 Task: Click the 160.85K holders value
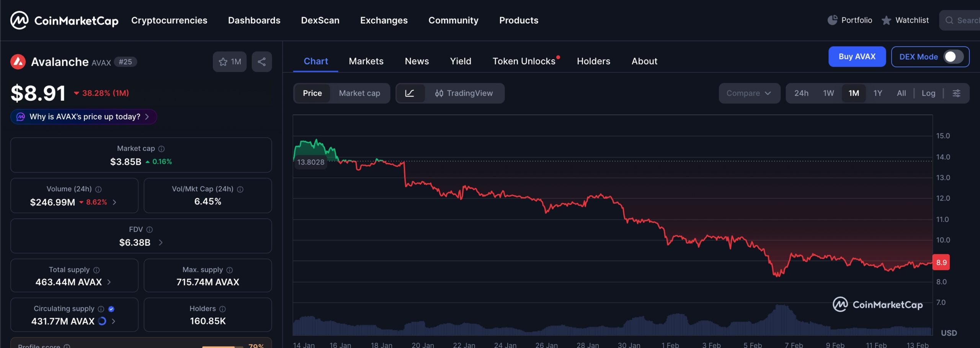pyautogui.click(x=208, y=321)
